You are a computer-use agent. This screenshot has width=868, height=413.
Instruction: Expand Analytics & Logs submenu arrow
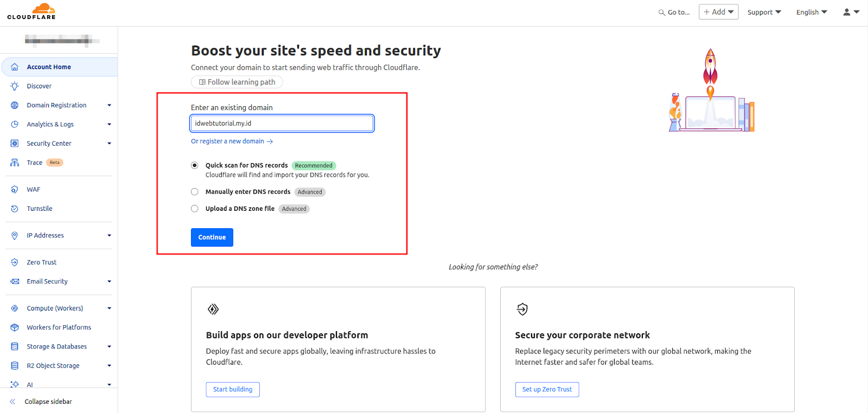click(109, 124)
